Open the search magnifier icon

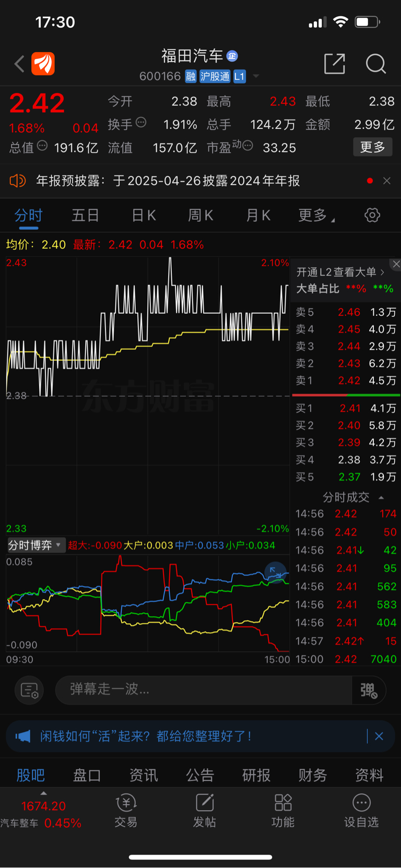[x=376, y=64]
